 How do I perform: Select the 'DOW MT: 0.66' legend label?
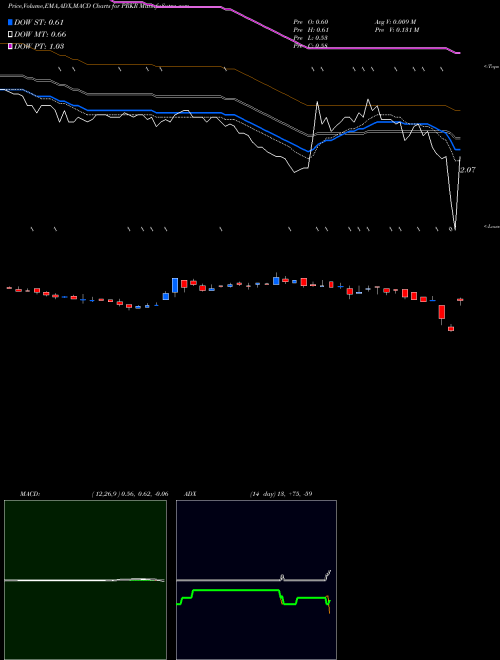click(x=40, y=34)
